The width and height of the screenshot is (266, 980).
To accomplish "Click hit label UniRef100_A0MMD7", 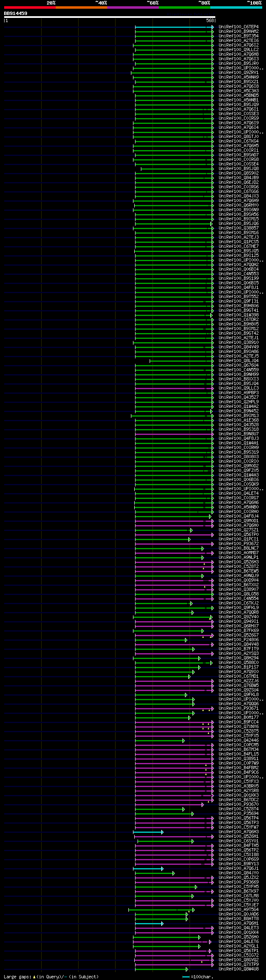I will pos(239,553).
